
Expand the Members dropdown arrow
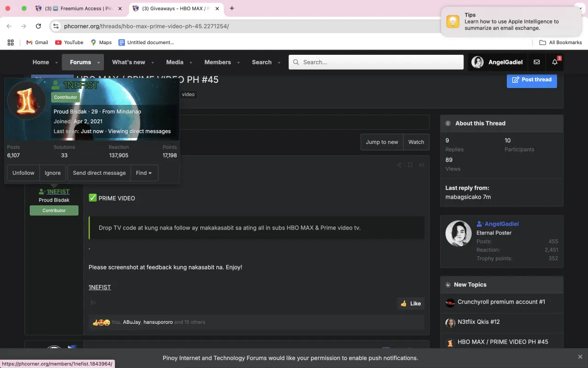tap(238, 63)
